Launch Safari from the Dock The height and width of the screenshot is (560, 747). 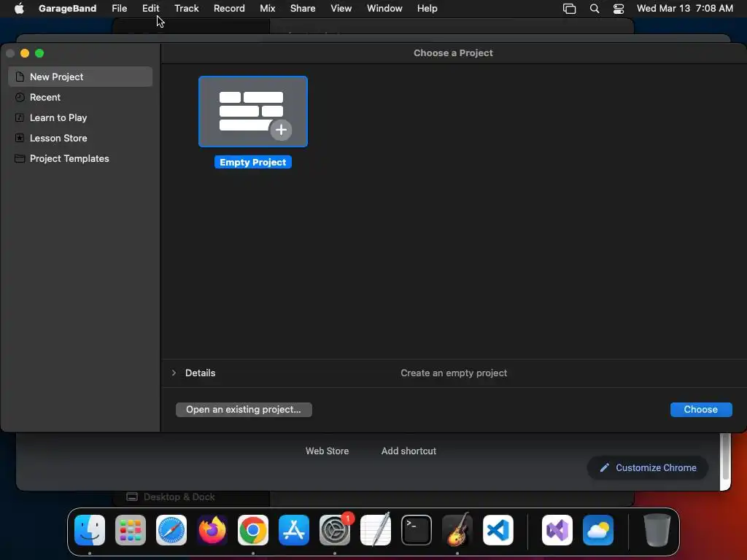[x=171, y=530]
